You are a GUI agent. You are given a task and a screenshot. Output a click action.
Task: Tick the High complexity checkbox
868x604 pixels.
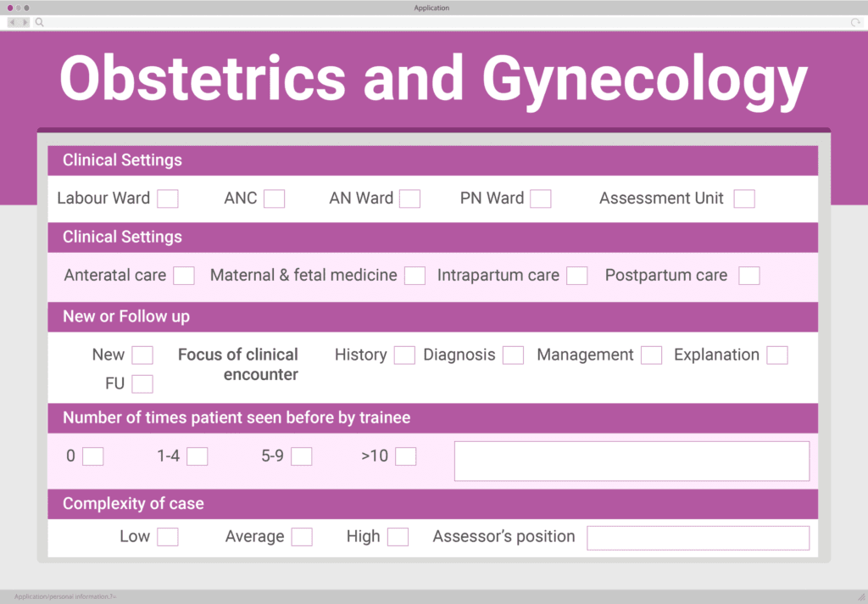(x=398, y=536)
